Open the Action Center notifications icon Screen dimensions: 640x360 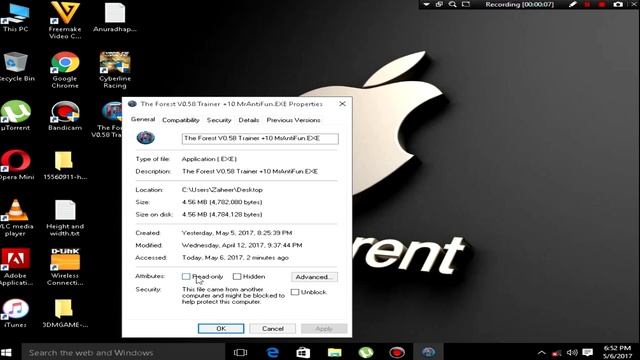click(x=588, y=352)
